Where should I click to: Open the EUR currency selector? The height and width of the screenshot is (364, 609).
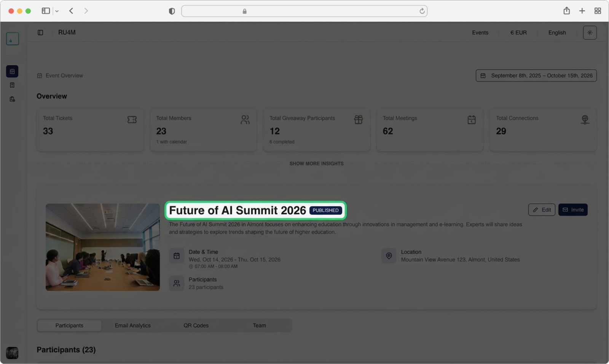click(518, 32)
